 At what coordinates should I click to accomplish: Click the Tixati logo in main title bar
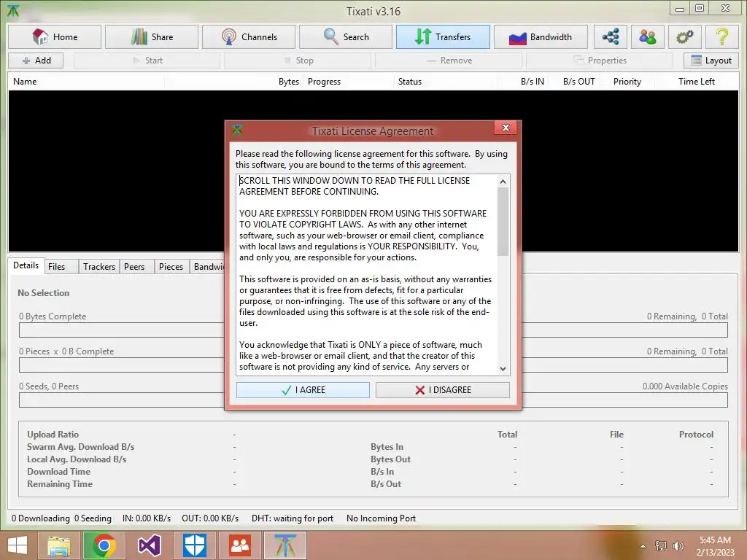13,10
